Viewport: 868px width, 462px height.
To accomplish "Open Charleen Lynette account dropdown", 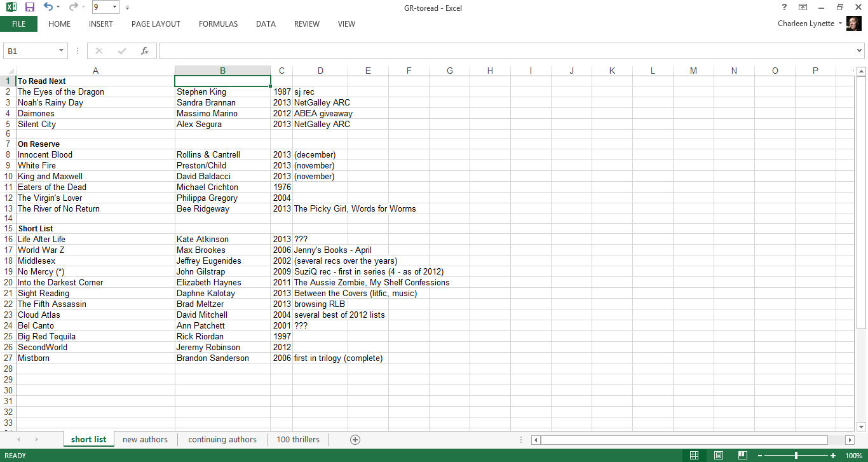I will (x=840, y=24).
